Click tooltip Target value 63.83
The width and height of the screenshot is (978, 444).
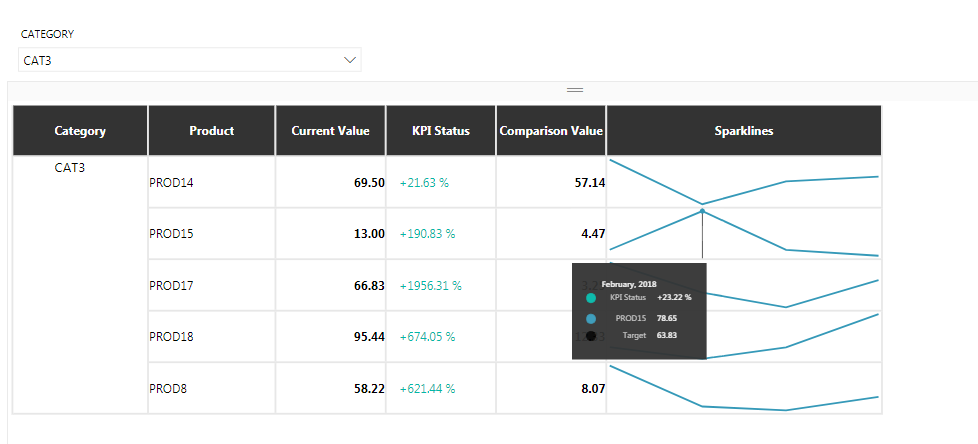667,335
